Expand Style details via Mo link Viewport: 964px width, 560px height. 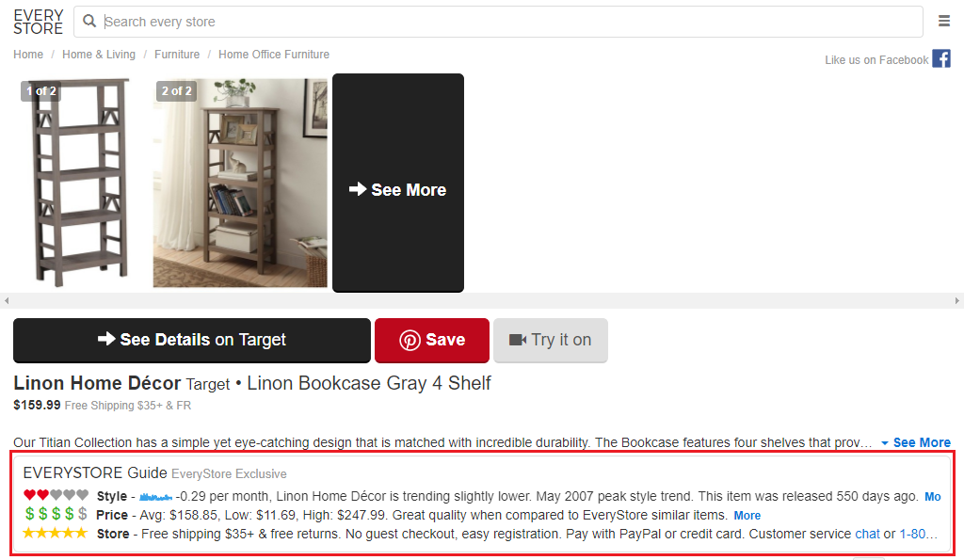[x=933, y=497]
